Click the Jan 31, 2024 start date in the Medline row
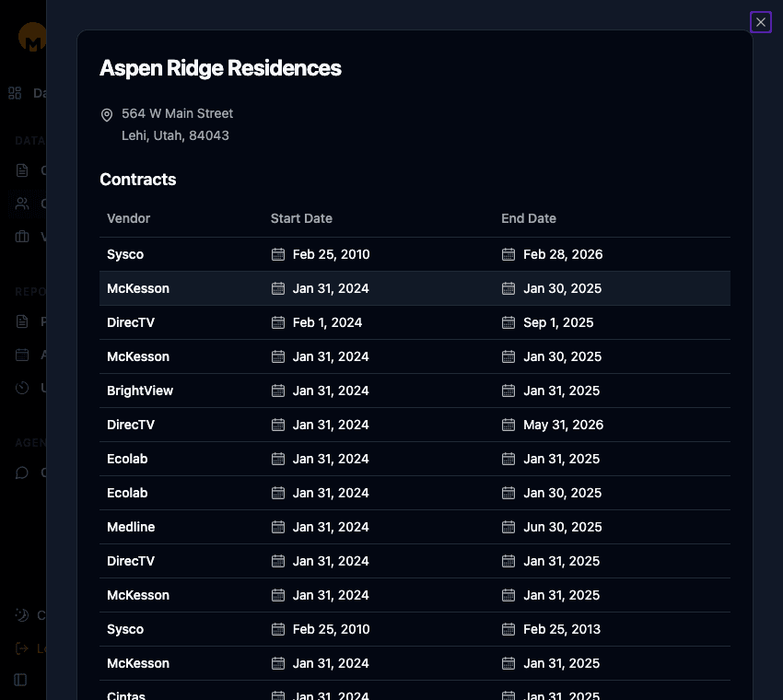The height and width of the screenshot is (700, 783). click(331, 527)
